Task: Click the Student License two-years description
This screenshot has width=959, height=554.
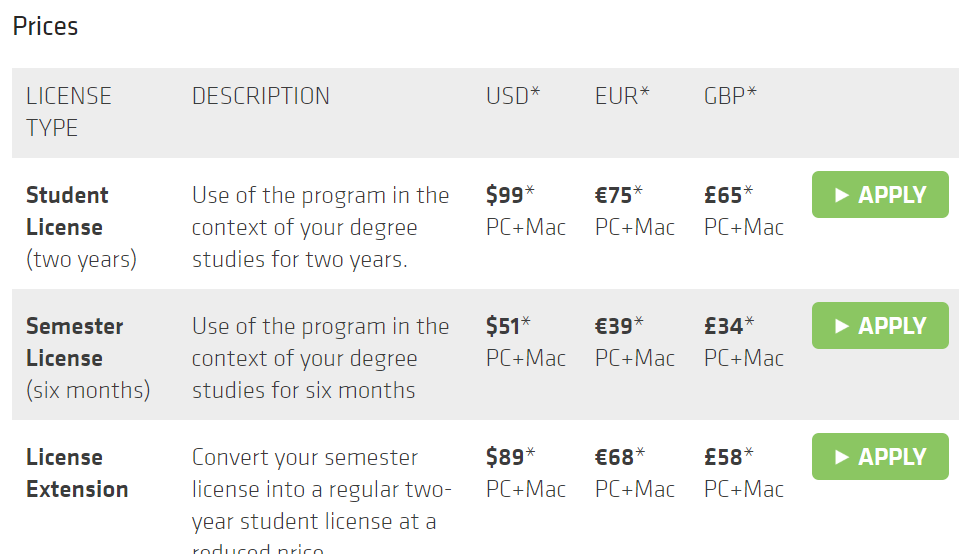Action: pos(320,227)
